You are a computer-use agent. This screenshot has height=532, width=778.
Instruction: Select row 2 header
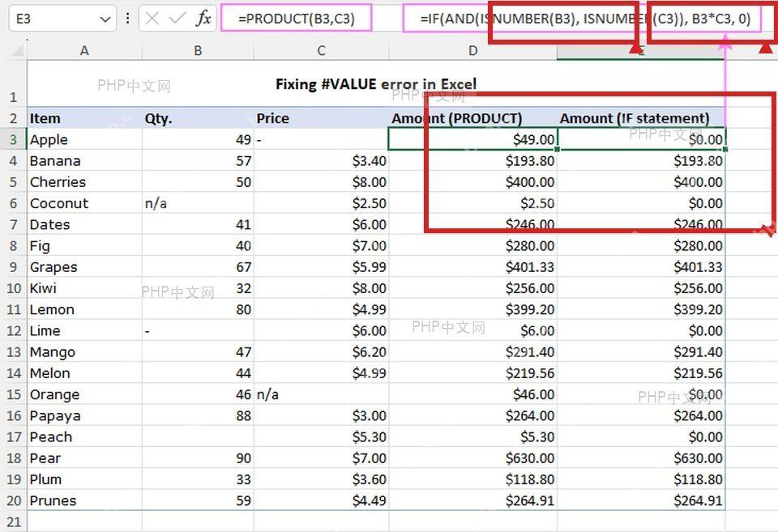coord(14,118)
